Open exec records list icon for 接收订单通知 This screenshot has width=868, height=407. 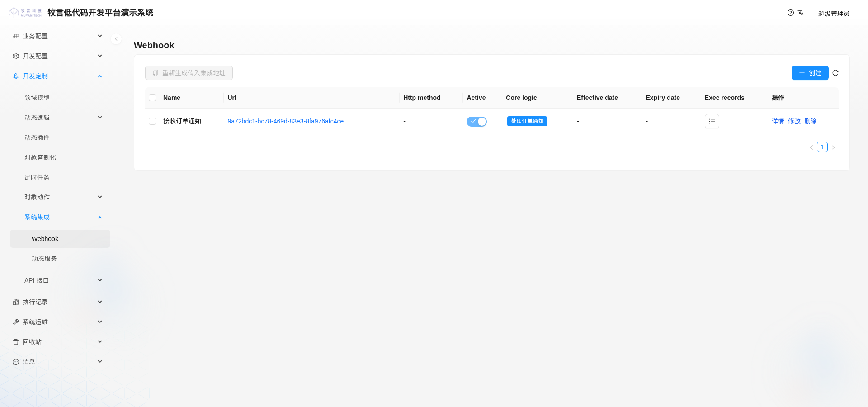coord(712,121)
